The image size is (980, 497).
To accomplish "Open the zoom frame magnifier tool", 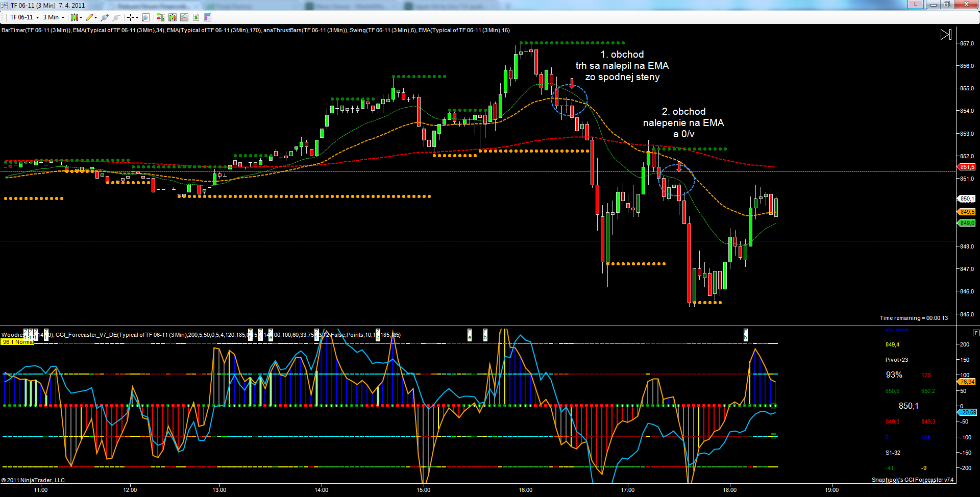I will 145,17.
